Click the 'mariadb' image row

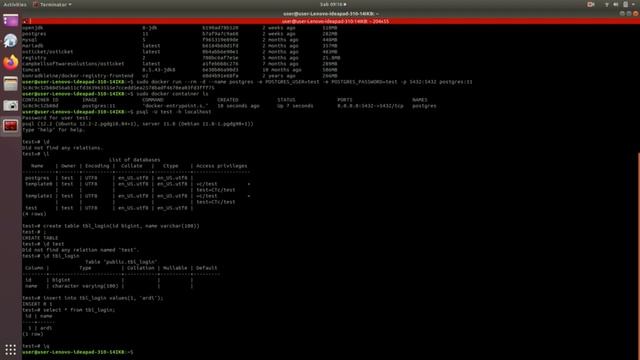click(x=180, y=46)
